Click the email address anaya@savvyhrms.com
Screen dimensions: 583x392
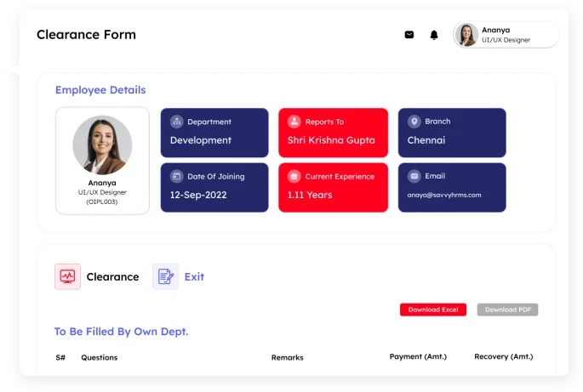(444, 195)
